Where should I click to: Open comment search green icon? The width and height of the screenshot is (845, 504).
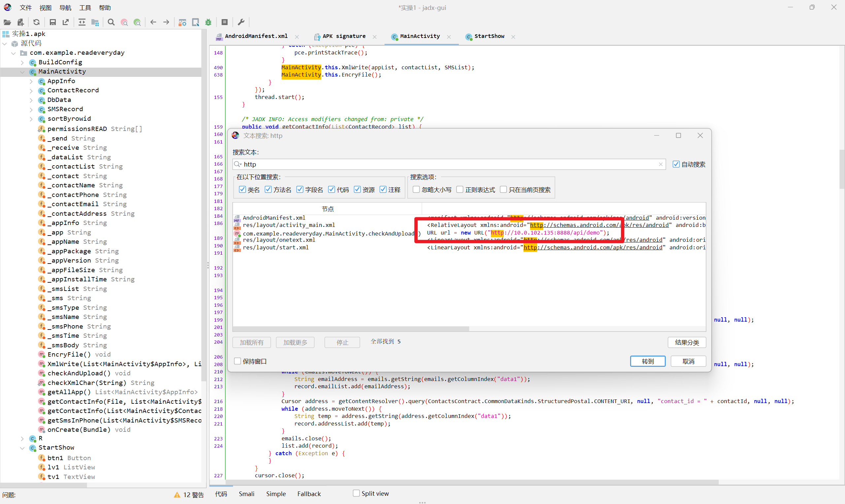pos(137,22)
